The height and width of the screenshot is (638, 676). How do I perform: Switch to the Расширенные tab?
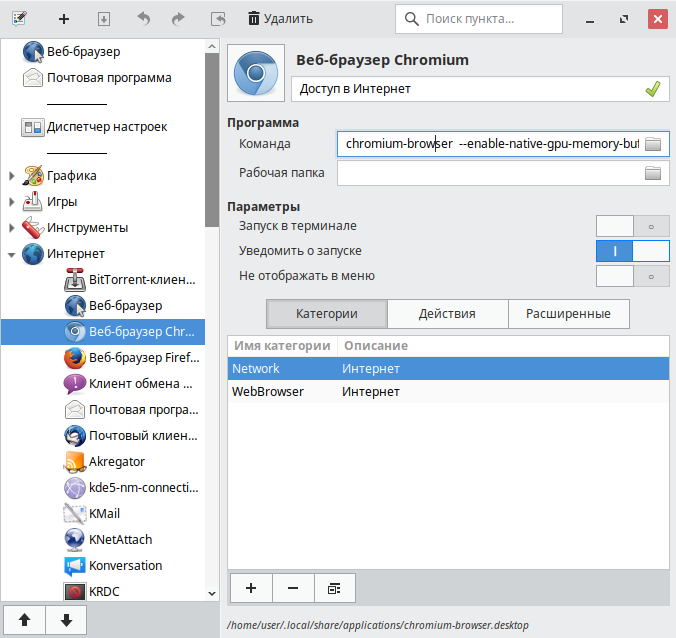(x=569, y=314)
